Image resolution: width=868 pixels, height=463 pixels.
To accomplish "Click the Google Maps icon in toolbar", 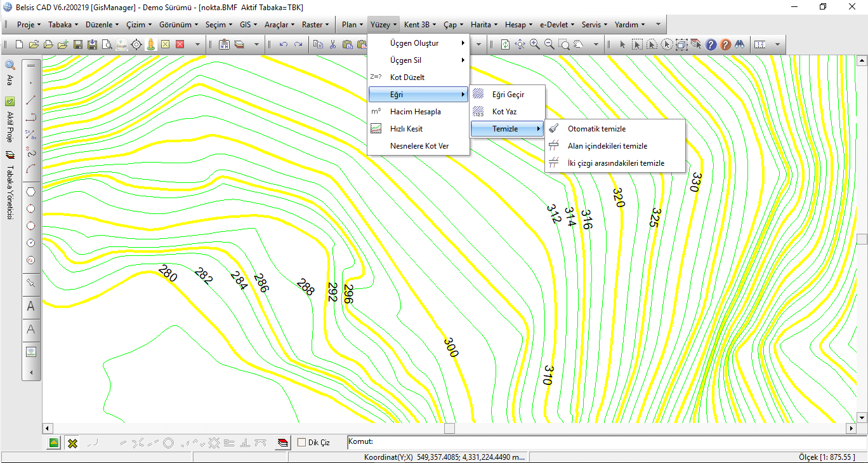I will [122, 44].
